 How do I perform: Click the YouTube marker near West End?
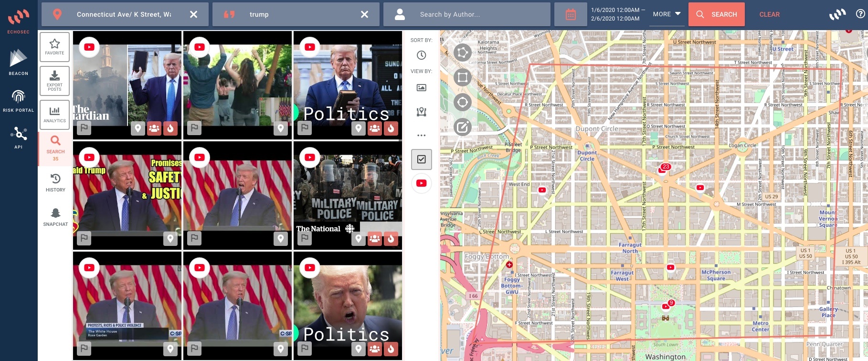click(542, 190)
